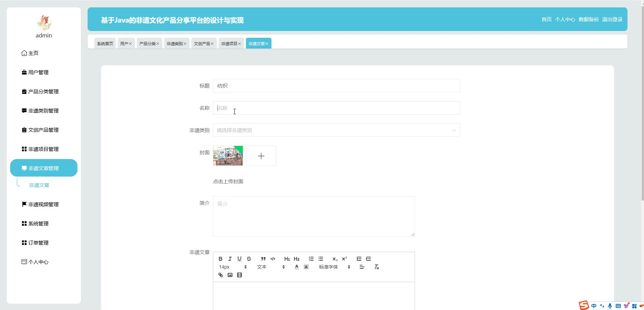Close the 用户 tab
644x310 pixels.
click(130, 44)
